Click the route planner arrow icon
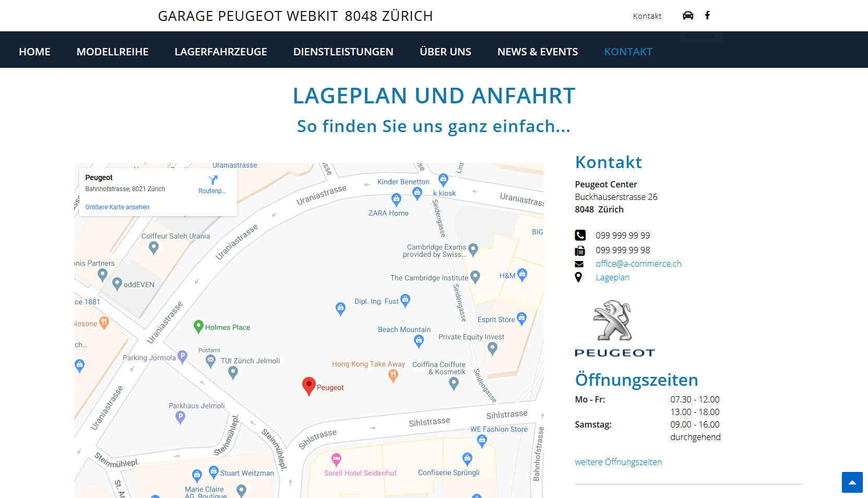Viewport: 868px width, 498px height. click(x=212, y=180)
